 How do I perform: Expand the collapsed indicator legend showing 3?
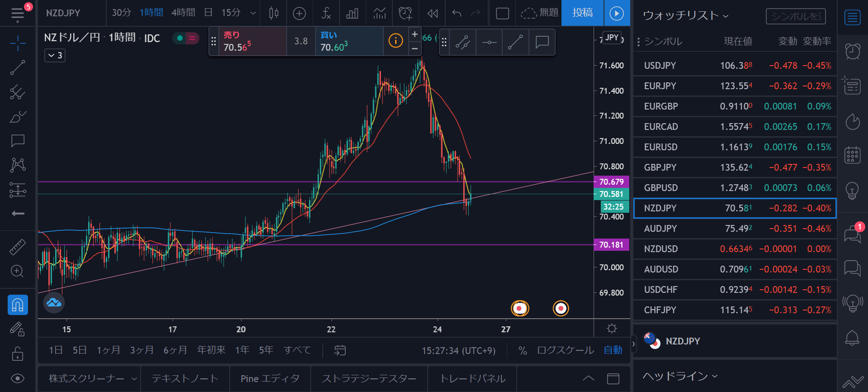[55, 56]
